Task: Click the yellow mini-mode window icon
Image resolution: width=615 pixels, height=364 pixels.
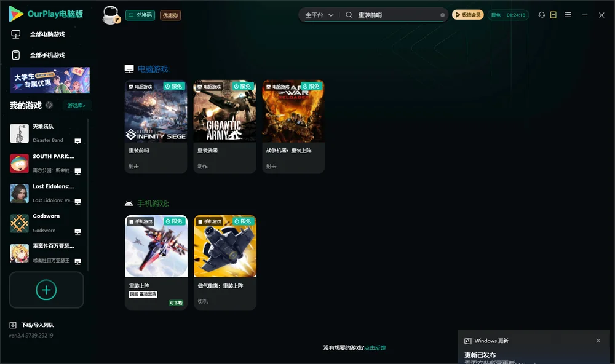Action: [553, 15]
